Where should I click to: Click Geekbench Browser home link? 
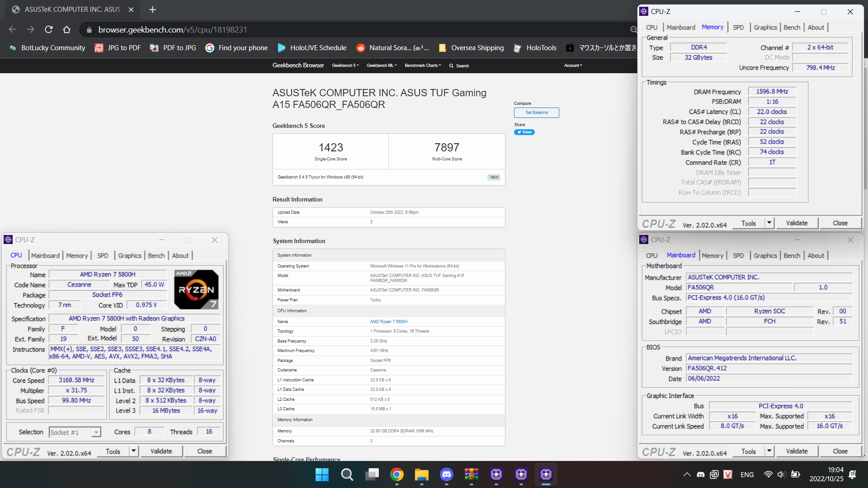[298, 66]
